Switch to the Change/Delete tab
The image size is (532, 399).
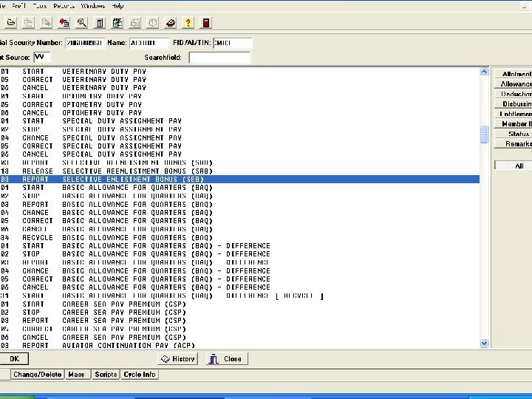click(x=38, y=374)
